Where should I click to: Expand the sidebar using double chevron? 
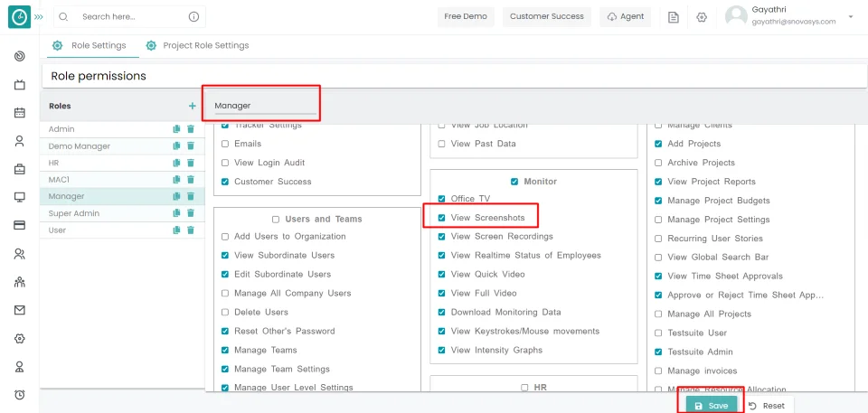click(38, 17)
